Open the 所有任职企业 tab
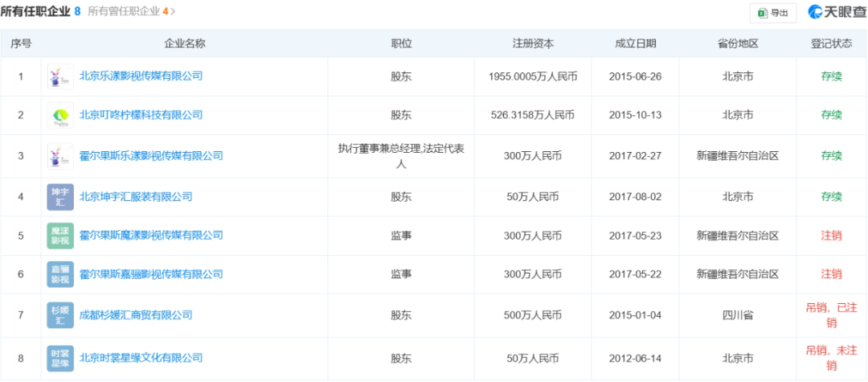The image size is (868, 382). tap(40, 11)
